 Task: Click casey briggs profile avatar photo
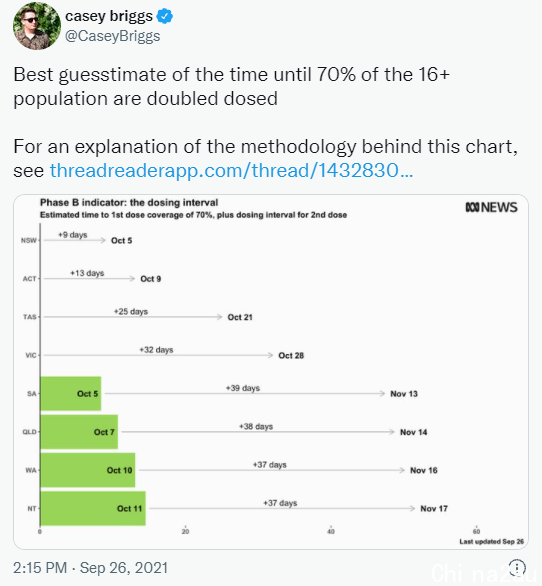[37, 26]
